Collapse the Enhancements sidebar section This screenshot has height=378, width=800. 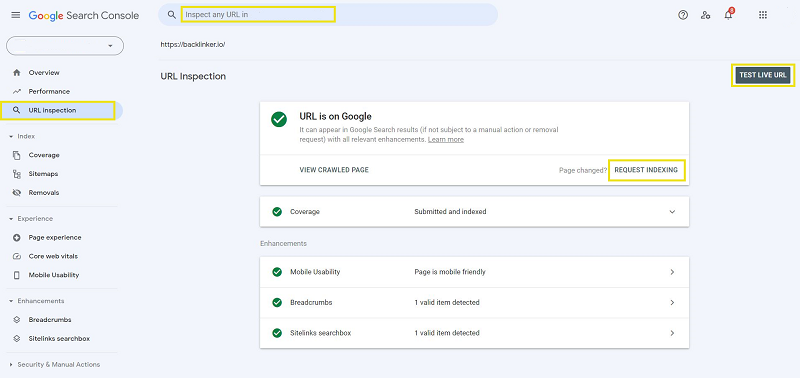[x=11, y=301]
